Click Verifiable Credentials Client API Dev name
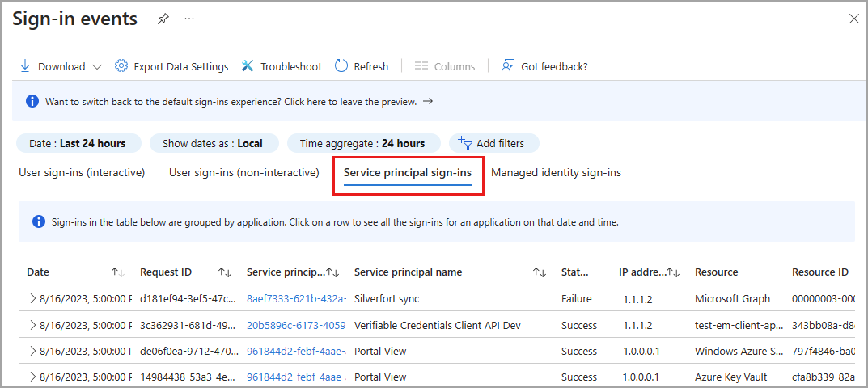The width and height of the screenshot is (868, 388). tap(438, 325)
